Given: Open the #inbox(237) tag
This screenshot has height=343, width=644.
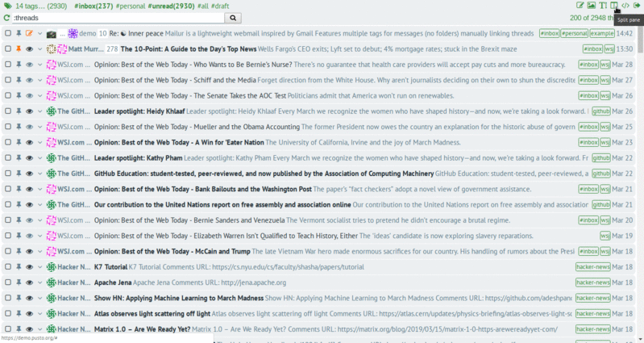Looking at the screenshot, I should point(93,6).
